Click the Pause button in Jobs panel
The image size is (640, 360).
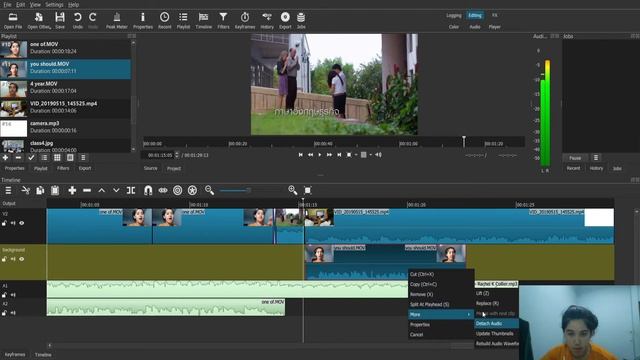click(x=575, y=158)
